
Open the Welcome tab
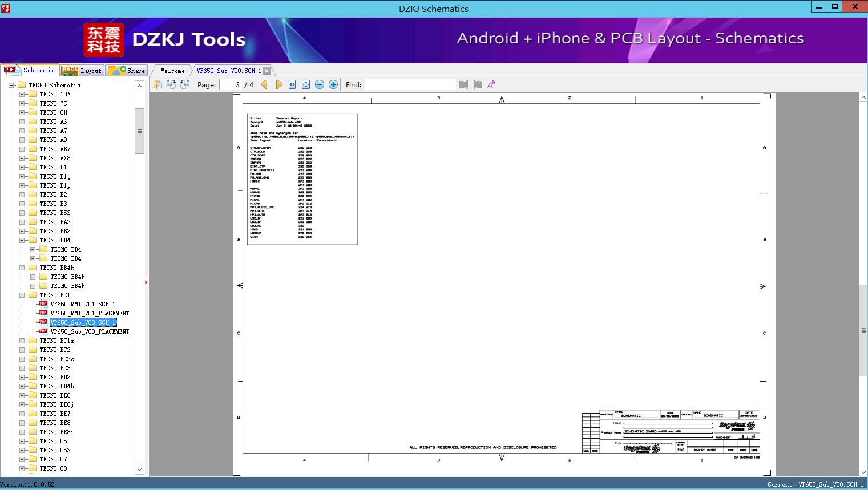172,71
